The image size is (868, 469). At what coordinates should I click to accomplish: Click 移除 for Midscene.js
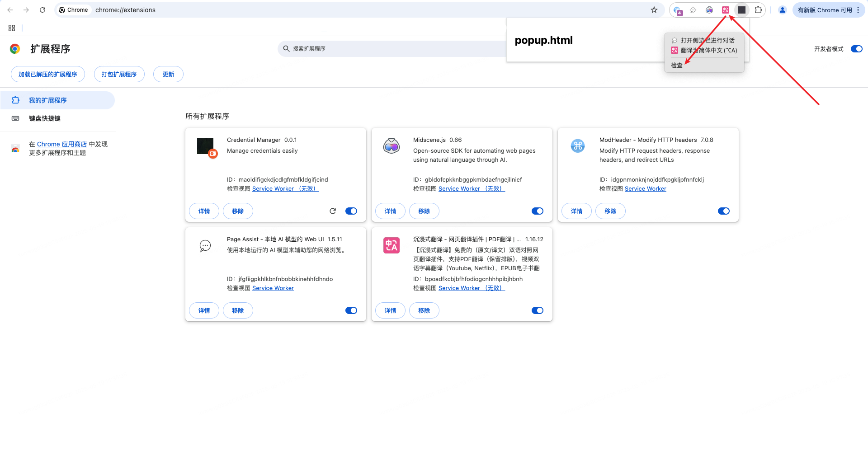point(424,211)
